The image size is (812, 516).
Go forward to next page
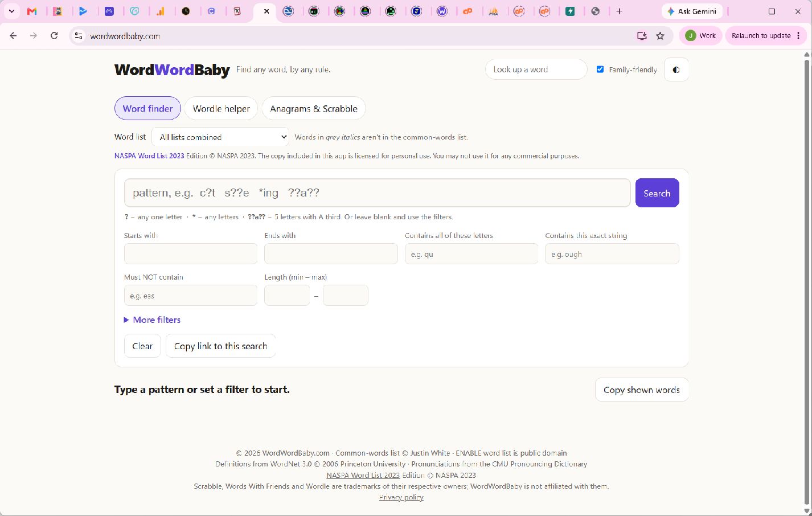[34, 35]
